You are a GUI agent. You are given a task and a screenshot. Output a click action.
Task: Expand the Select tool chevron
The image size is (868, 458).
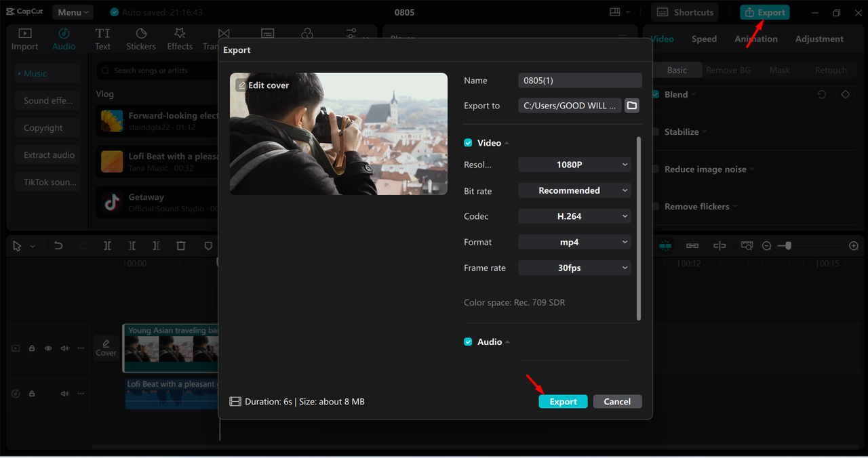(x=33, y=246)
